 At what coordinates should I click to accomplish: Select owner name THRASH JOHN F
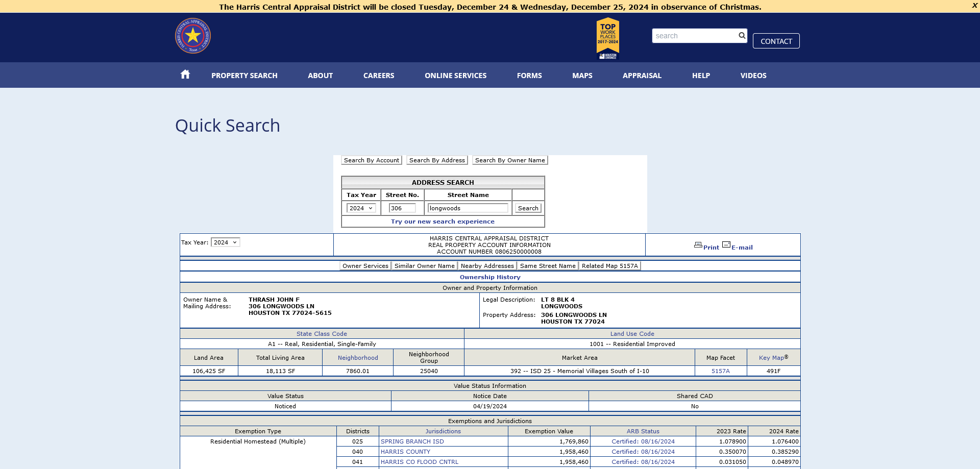click(274, 300)
